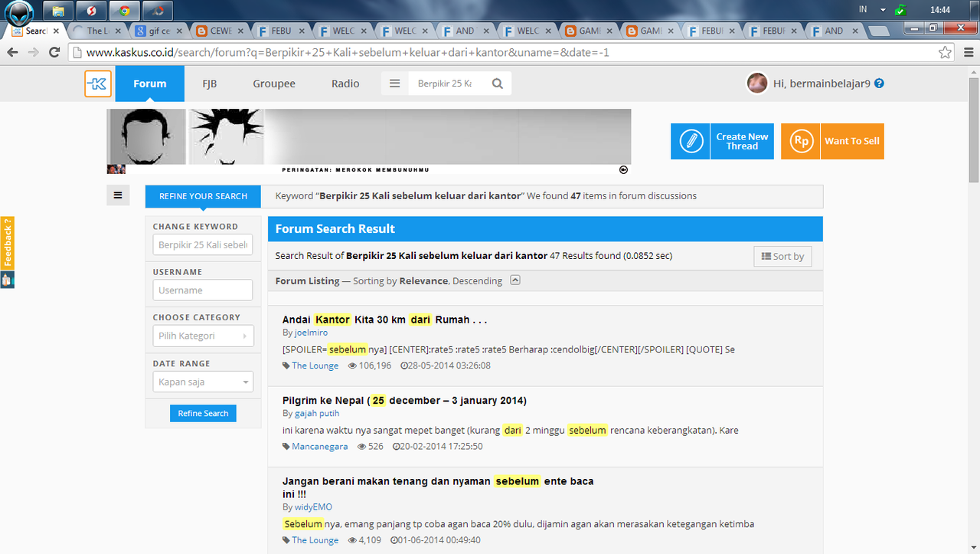Open the Pilih Kategori dropdown
This screenshot has height=554, width=980.
click(203, 336)
